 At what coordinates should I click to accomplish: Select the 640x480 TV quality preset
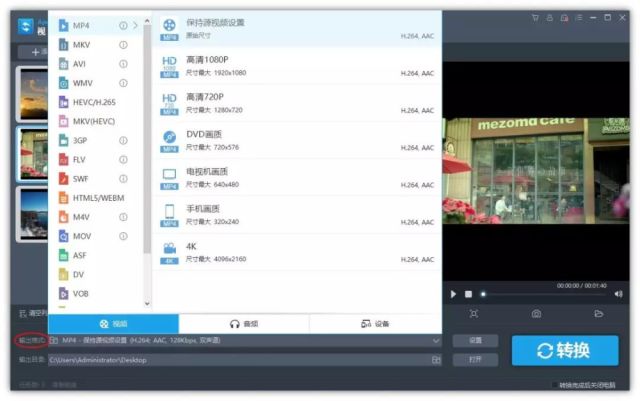pyautogui.click(x=297, y=178)
